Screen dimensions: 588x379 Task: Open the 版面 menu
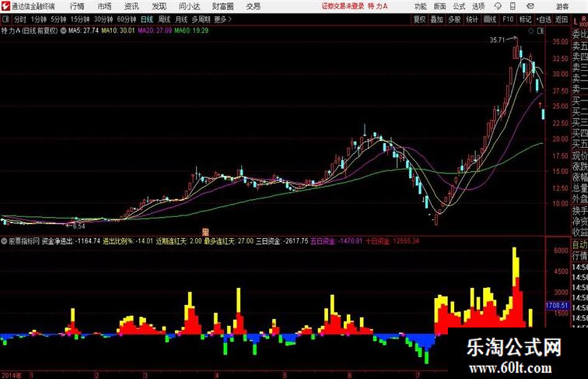(439, 6)
